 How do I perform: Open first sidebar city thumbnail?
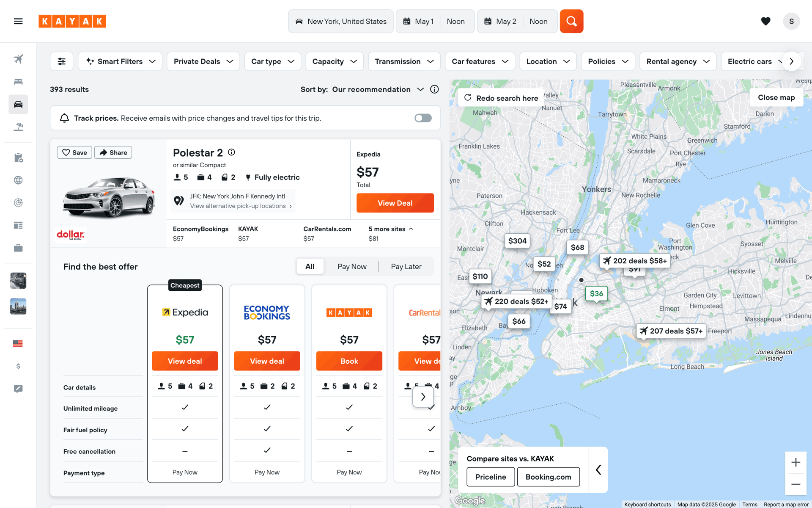point(18,281)
